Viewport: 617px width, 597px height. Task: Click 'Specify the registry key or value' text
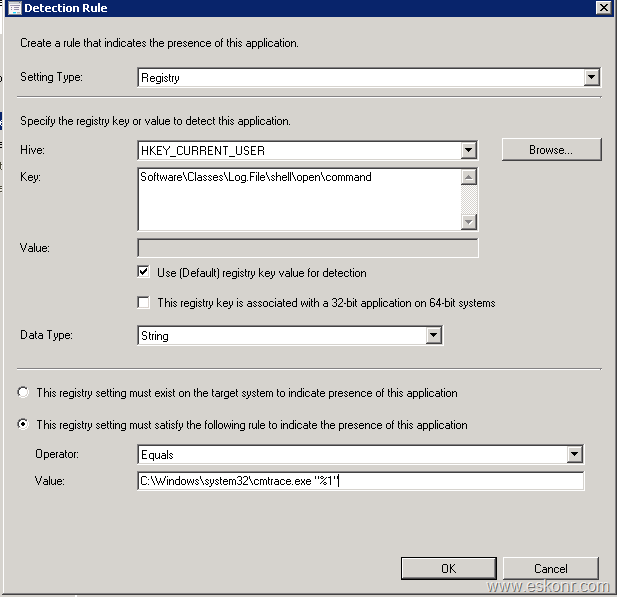(155, 121)
